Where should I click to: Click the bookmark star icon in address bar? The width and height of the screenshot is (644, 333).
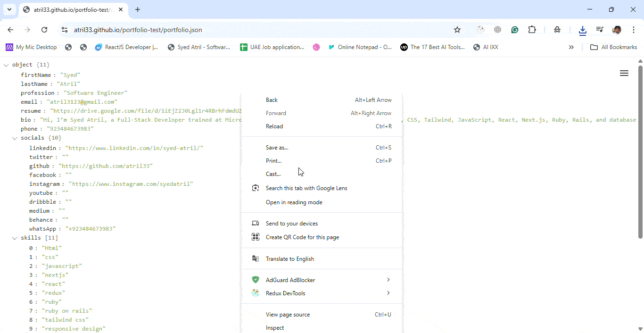click(457, 30)
